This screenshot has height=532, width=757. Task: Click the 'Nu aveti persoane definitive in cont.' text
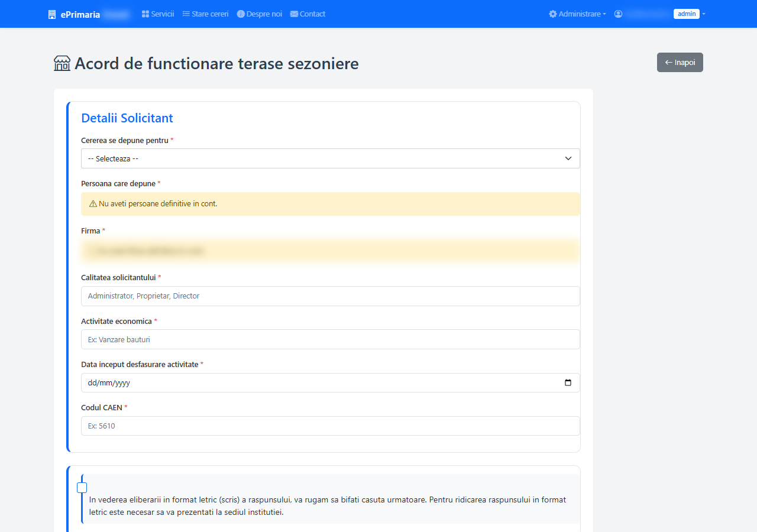coord(158,204)
